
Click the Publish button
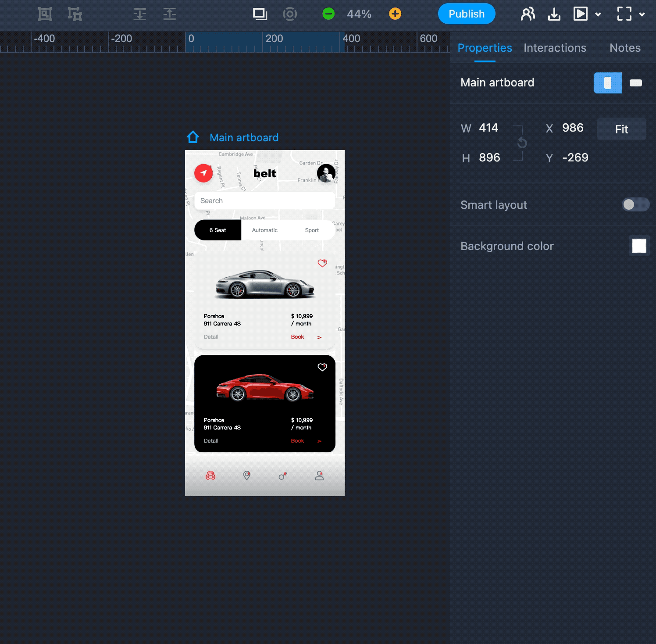467,14
